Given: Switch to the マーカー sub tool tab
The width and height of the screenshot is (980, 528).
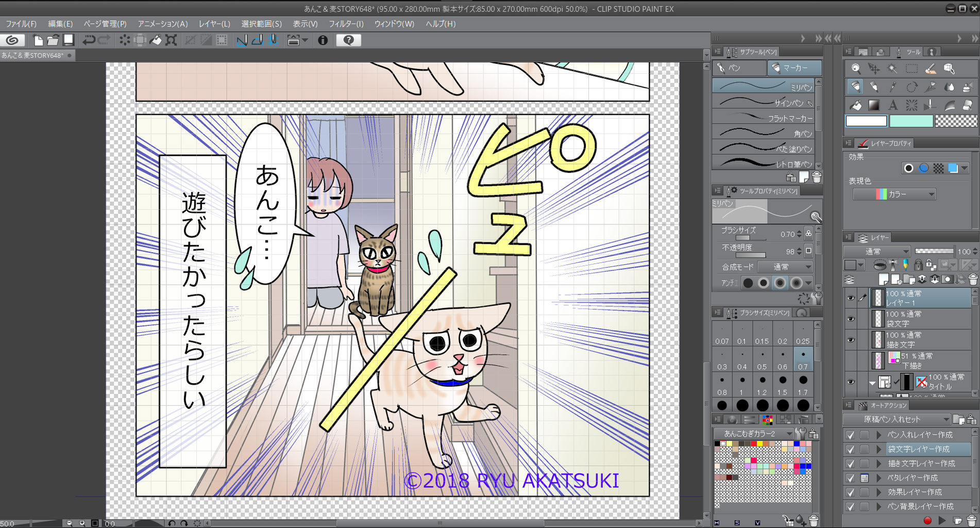Looking at the screenshot, I should point(794,68).
